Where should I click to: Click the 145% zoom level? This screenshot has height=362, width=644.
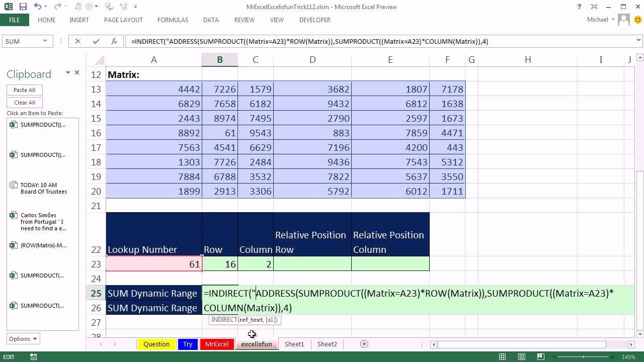click(x=628, y=357)
